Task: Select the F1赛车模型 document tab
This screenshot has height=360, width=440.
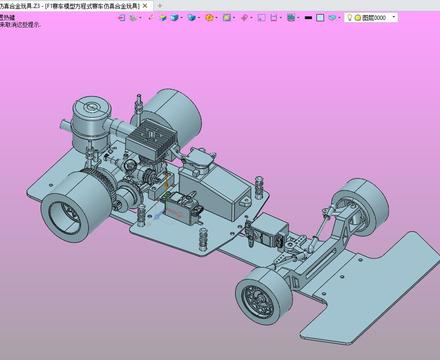Action: pyautogui.click(x=70, y=6)
